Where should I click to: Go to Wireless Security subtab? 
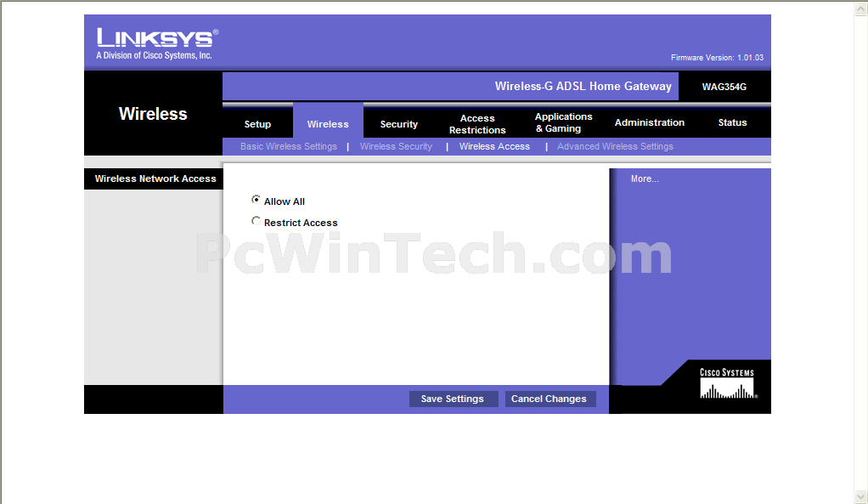pyautogui.click(x=396, y=146)
